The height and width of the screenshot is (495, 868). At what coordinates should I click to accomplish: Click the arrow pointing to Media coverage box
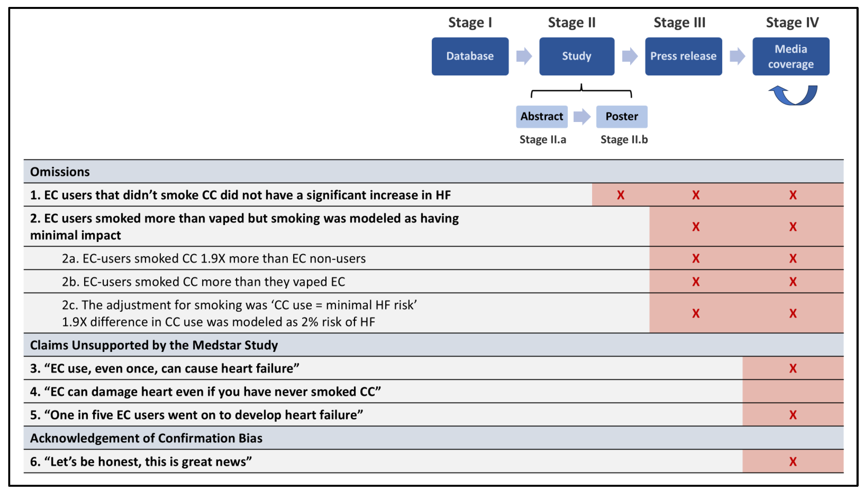click(737, 56)
